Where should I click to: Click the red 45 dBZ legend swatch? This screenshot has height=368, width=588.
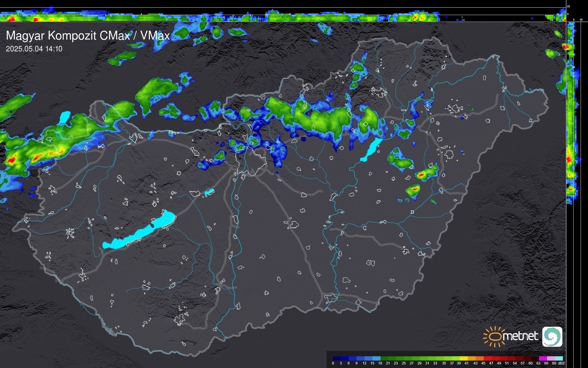pyautogui.click(x=487, y=358)
